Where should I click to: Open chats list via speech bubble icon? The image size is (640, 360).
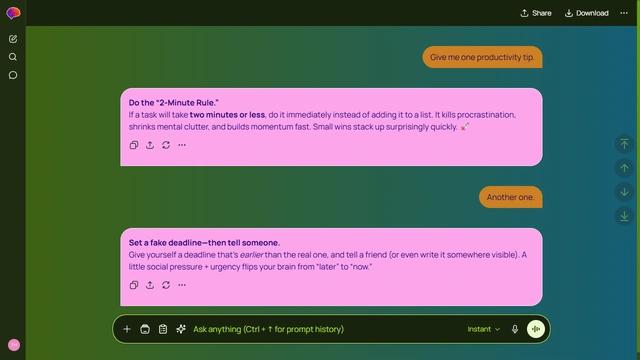(13, 75)
